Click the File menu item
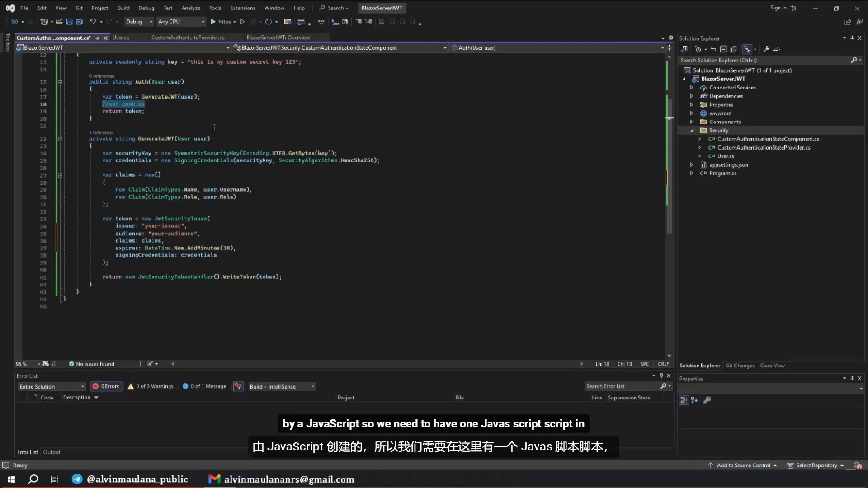 24,8
